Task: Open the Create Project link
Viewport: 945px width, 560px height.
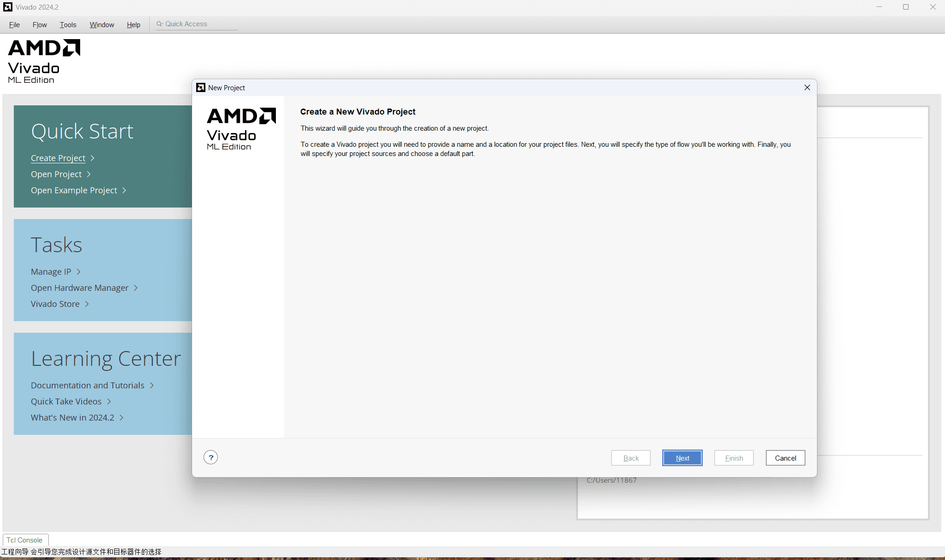Action: click(x=58, y=158)
